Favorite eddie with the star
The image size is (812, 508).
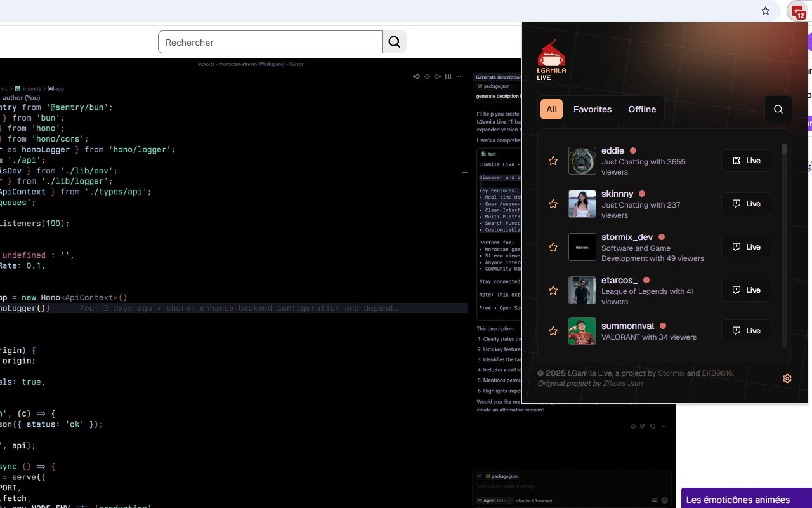[553, 161]
